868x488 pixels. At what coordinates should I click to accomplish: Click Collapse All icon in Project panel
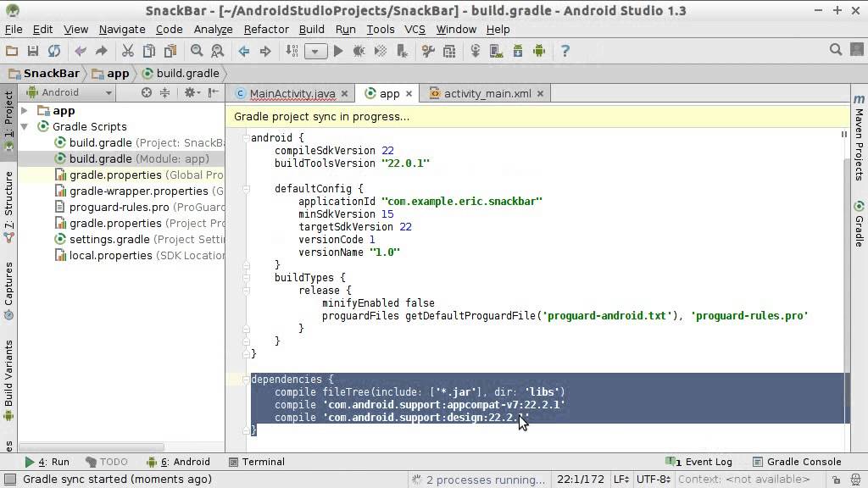click(x=165, y=92)
